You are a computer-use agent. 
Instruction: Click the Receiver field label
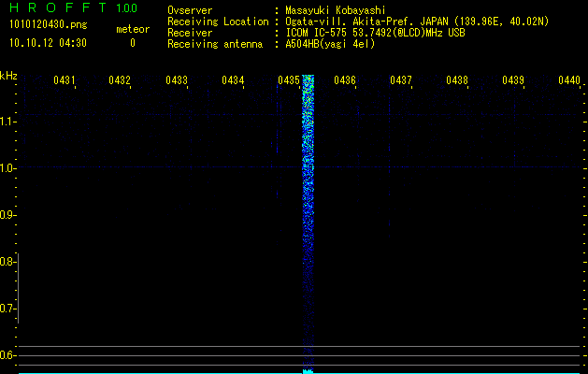(x=190, y=33)
